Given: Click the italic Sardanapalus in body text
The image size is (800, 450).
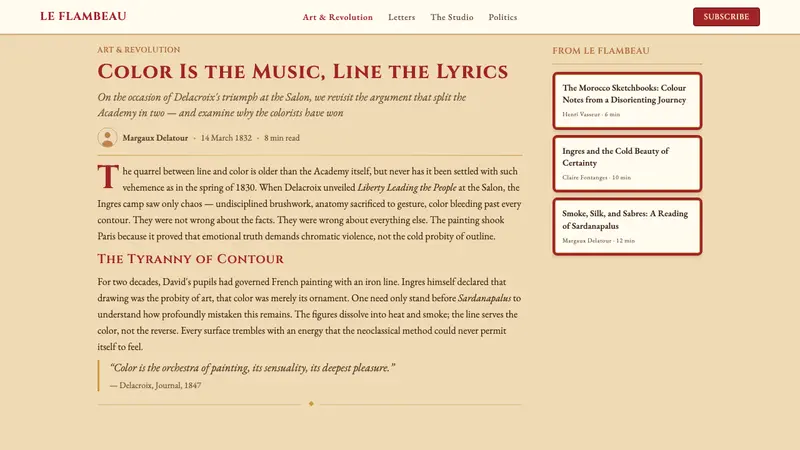Looking at the screenshot, I should [x=484, y=298].
